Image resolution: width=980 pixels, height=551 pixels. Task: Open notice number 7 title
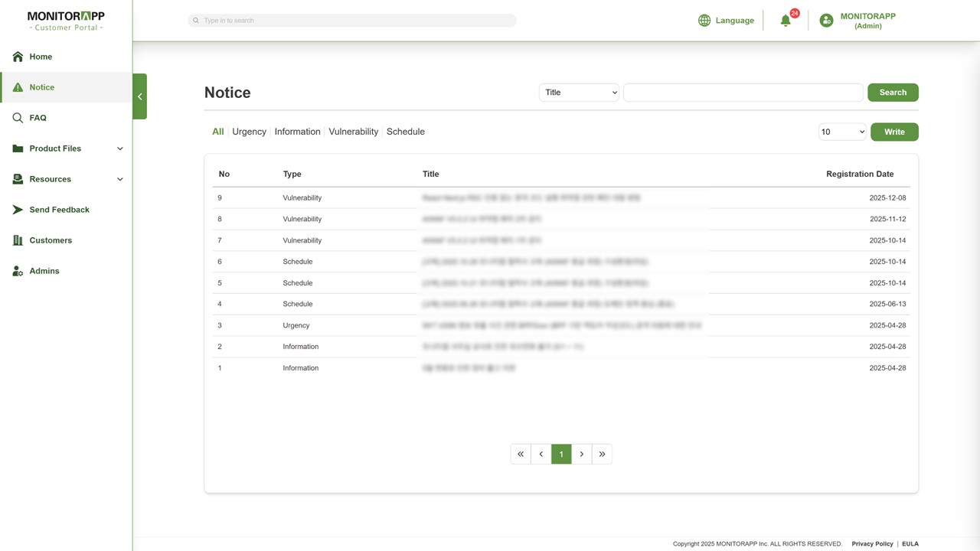click(x=482, y=240)
